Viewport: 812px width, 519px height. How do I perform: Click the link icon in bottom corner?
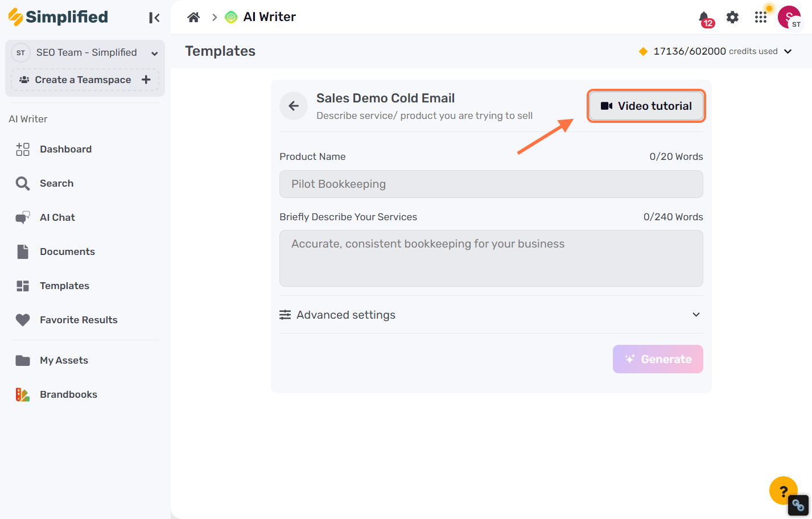[798, 505]
